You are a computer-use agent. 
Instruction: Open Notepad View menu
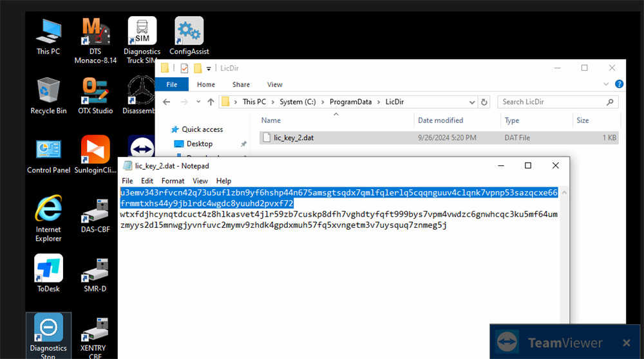pos(200,181)
